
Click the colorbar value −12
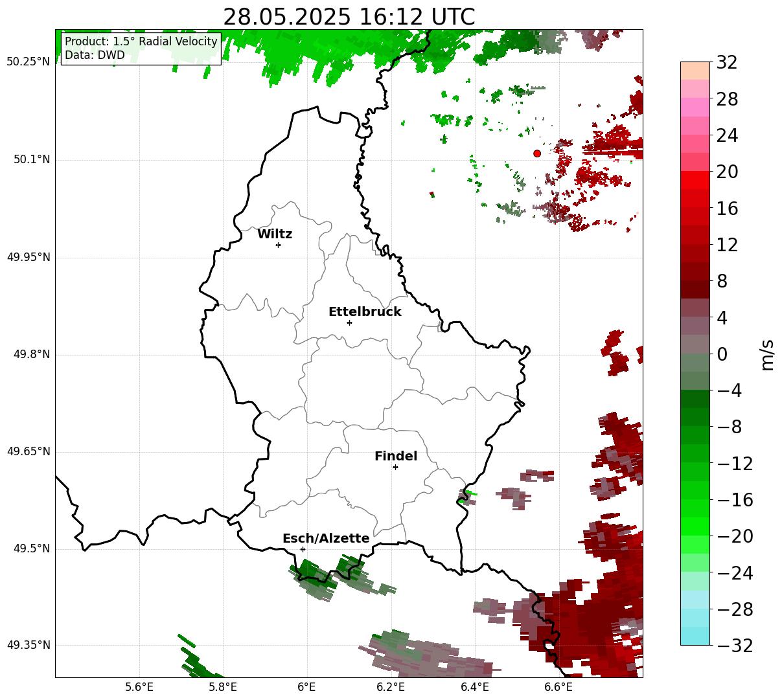pos(735,464)
